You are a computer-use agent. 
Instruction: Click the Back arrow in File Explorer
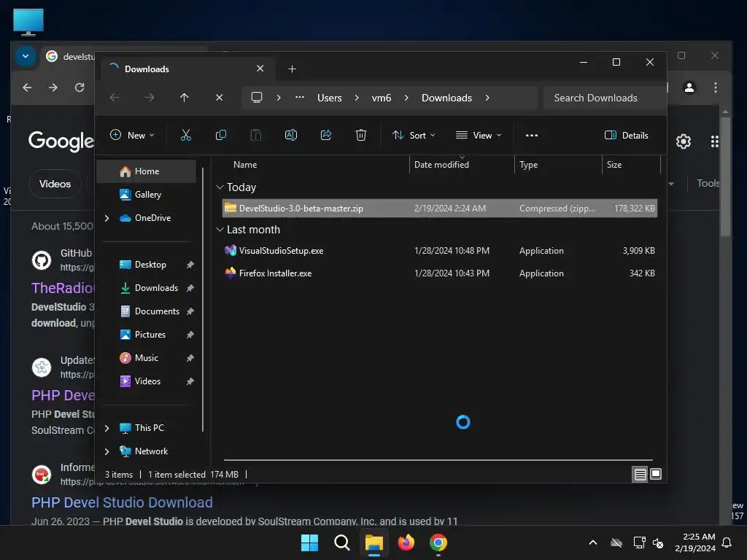click(115, 98)
